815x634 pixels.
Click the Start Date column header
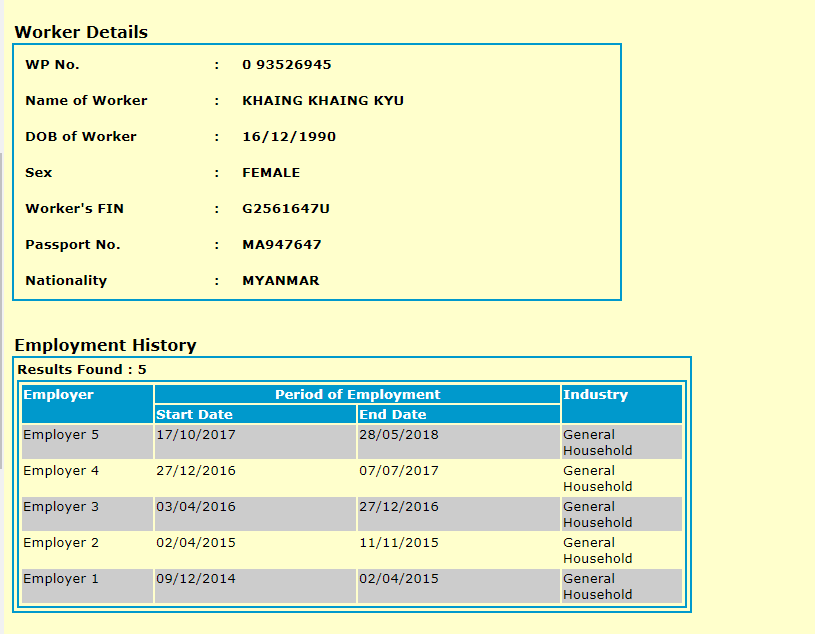coord(194,415)
